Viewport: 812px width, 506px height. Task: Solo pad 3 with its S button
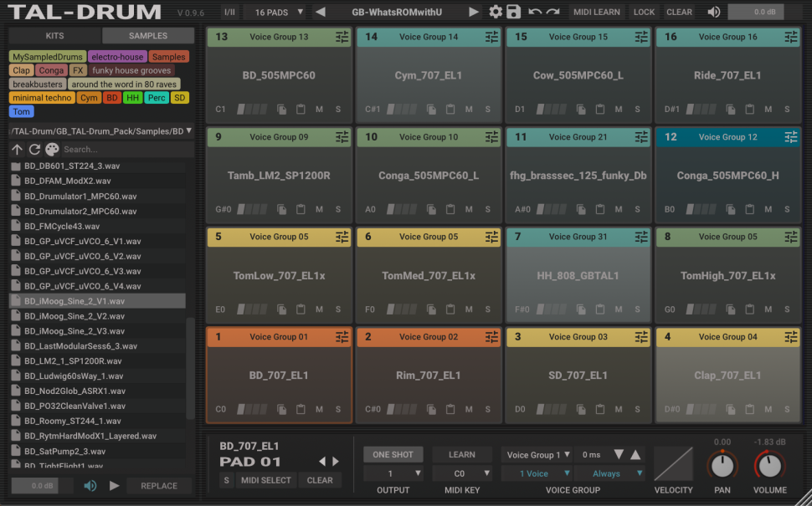638,410
